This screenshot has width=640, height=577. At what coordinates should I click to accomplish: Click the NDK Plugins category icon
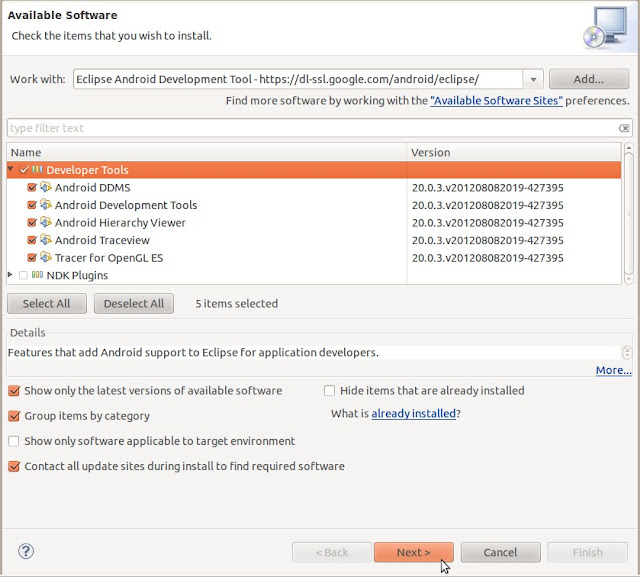[x=38, y=275]
